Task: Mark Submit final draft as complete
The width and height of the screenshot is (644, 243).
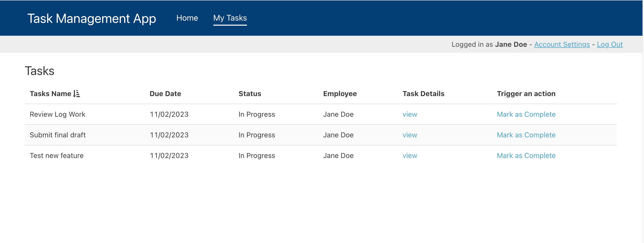Action: tap(526, 135)
